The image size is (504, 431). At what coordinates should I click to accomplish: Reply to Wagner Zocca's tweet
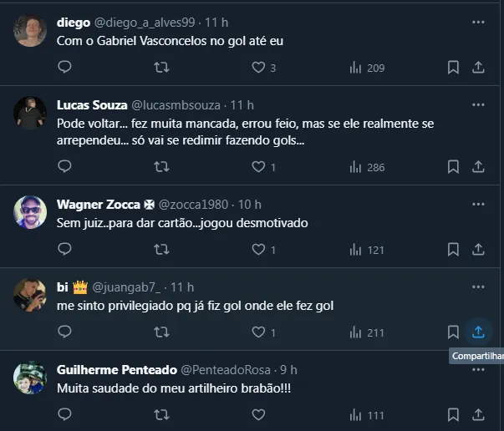click(x=64, y=249)
